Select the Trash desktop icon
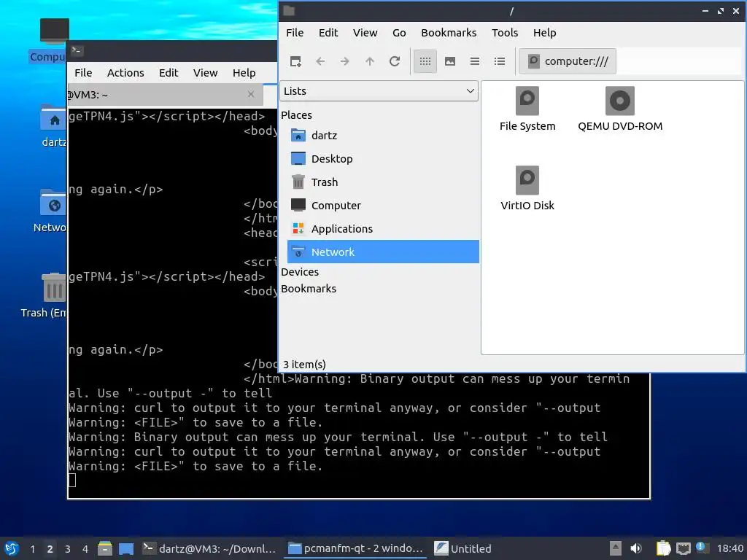Viewport: 747px width, 560px height. tap(44, 295)
